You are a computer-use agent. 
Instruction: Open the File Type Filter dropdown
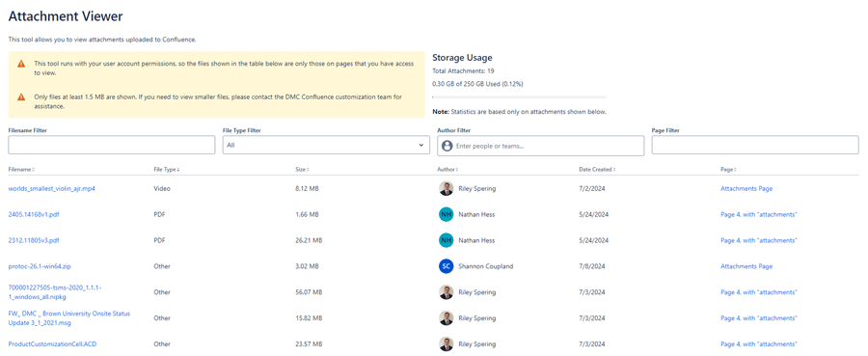pyautogui.click(x=326, y=146)
